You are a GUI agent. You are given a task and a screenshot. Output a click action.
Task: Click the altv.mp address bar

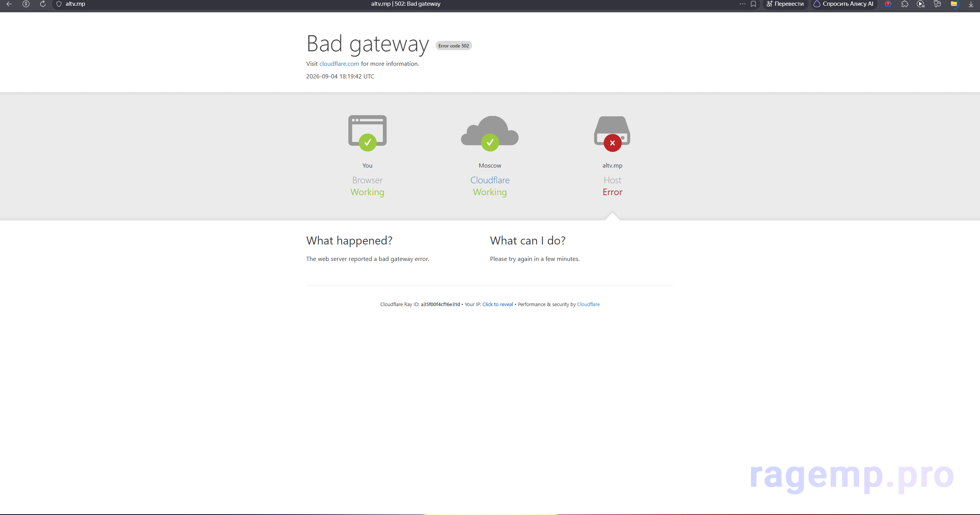[x=75, y=4]
